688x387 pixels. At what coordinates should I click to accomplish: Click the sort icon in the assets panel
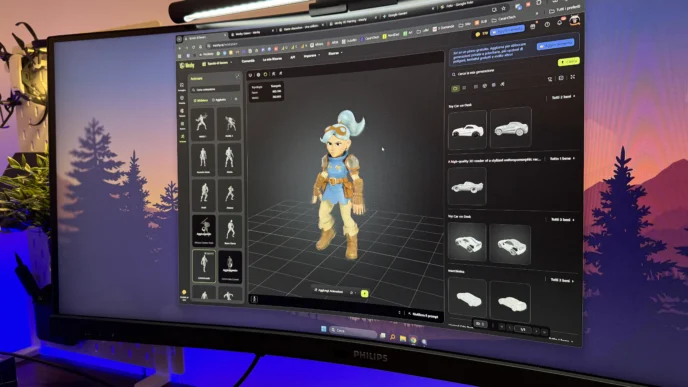click(x=549, y=79)
